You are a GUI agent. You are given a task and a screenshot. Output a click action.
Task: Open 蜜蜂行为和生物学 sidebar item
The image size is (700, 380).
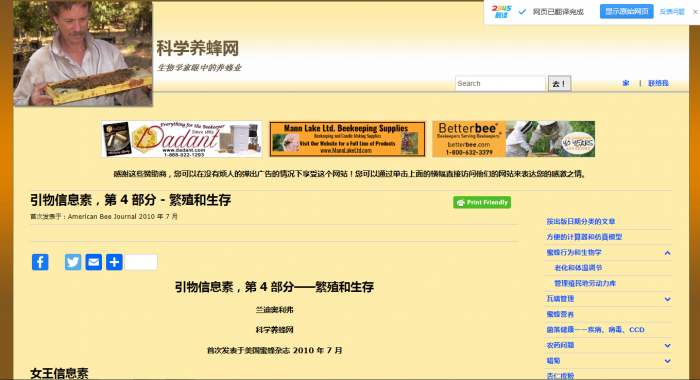pyautogui.click(x=574, y=253)
